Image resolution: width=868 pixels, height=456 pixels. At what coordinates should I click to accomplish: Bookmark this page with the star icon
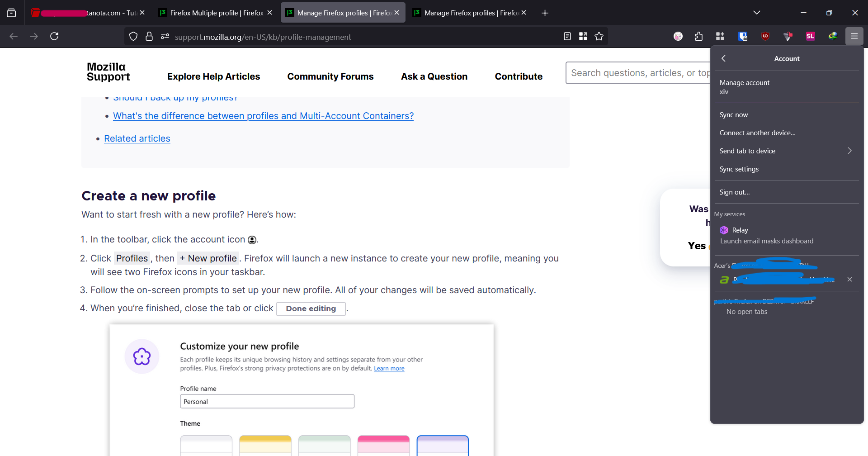pyautogui.click(x=599, y=36)
